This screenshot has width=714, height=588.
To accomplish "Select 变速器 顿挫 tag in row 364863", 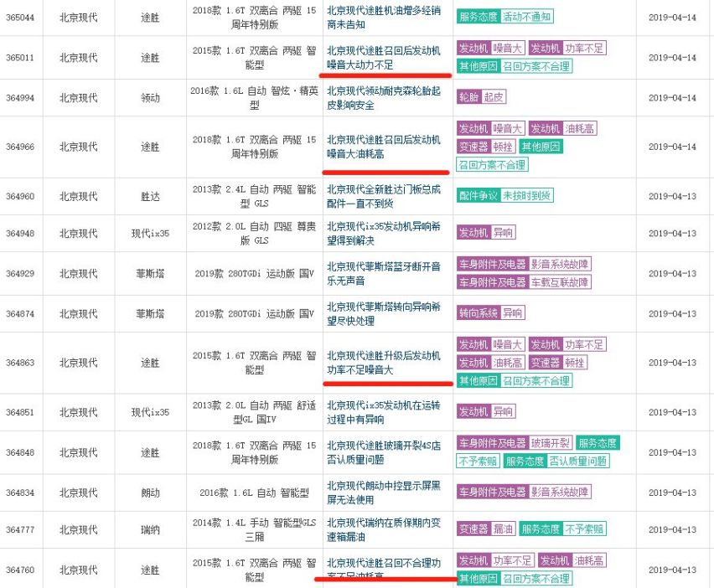I will tap(558, 363).
